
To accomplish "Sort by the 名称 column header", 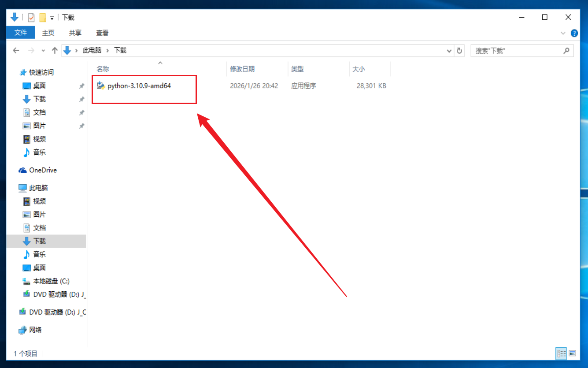I will click(103, 69).
